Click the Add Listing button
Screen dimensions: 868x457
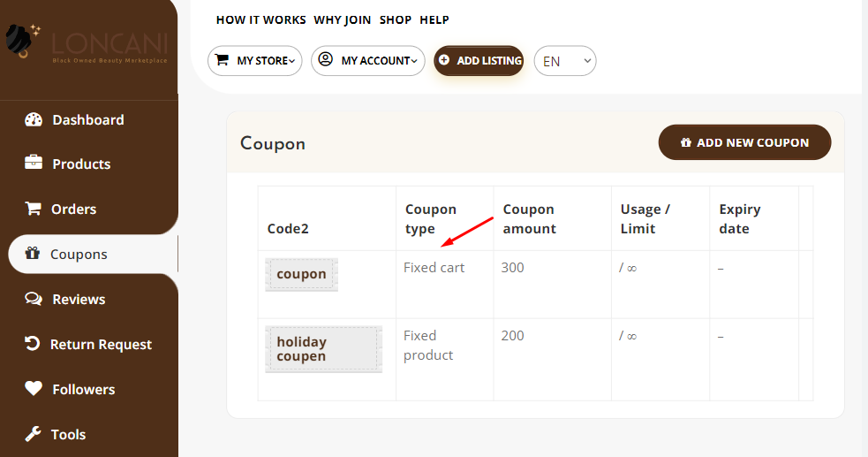coord(479,61)
